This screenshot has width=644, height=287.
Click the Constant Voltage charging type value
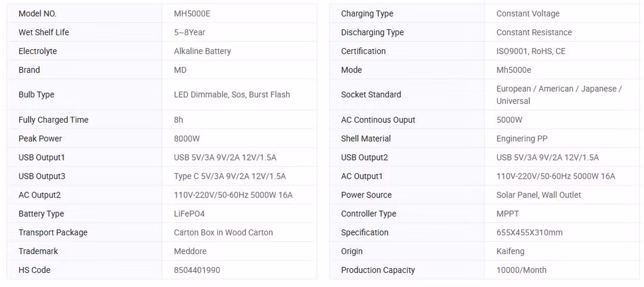pos(528,13)
